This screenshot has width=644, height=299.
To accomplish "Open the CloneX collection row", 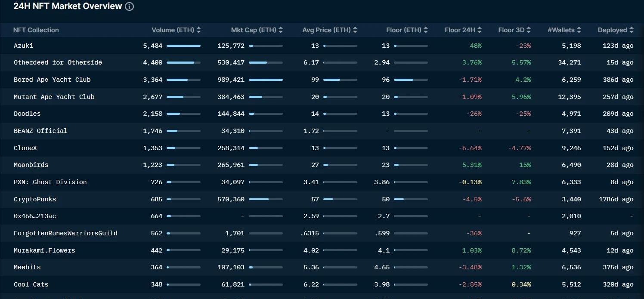I will click(x=322, y=148).
